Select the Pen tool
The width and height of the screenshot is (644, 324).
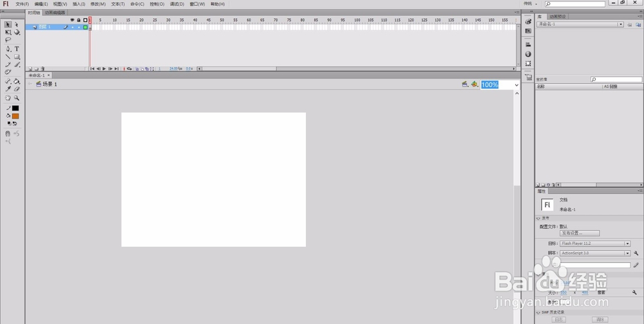8,49
